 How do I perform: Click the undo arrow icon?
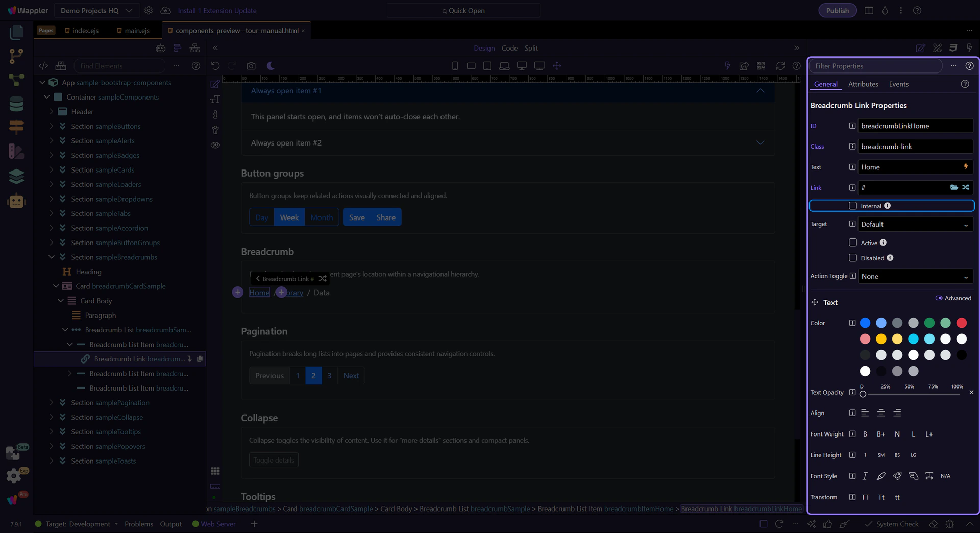[x=215, y=66]
